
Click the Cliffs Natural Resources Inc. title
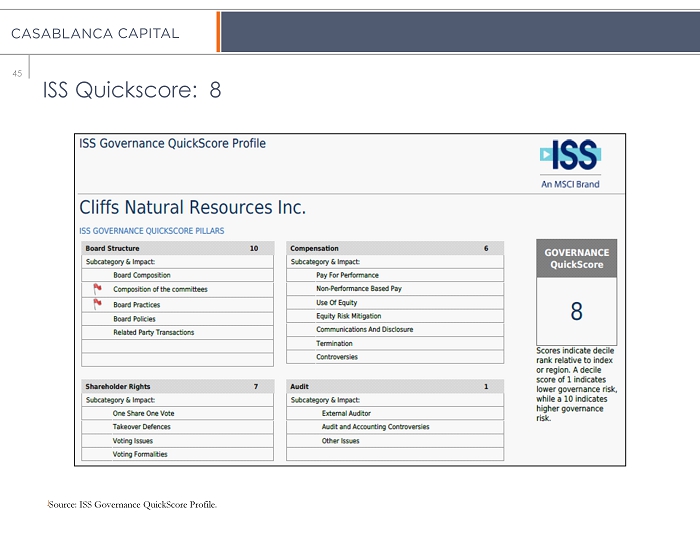point(192,208)
